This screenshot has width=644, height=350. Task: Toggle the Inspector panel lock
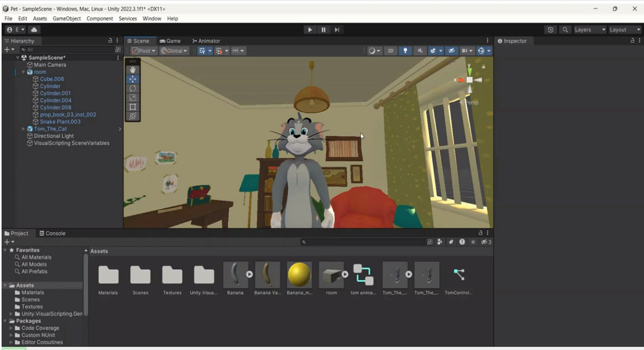point(632,41)
